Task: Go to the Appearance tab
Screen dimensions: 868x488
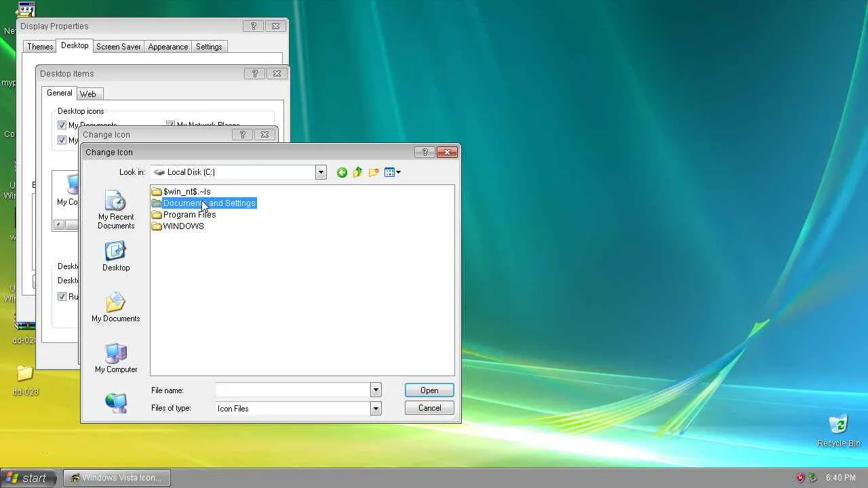Action: point(168,47)
